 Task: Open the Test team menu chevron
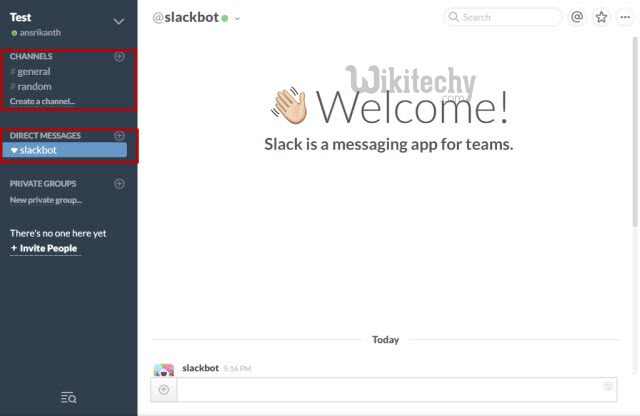pos(119,21)
